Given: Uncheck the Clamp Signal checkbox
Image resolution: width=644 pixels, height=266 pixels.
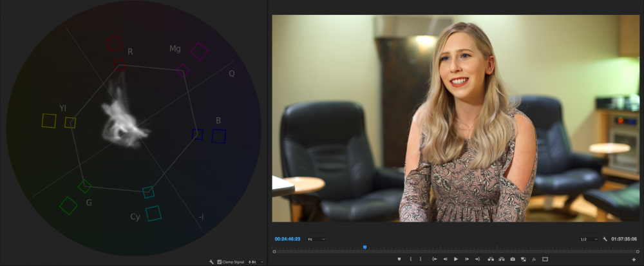Looking at the screenshot, I should (x=220, y=262).
